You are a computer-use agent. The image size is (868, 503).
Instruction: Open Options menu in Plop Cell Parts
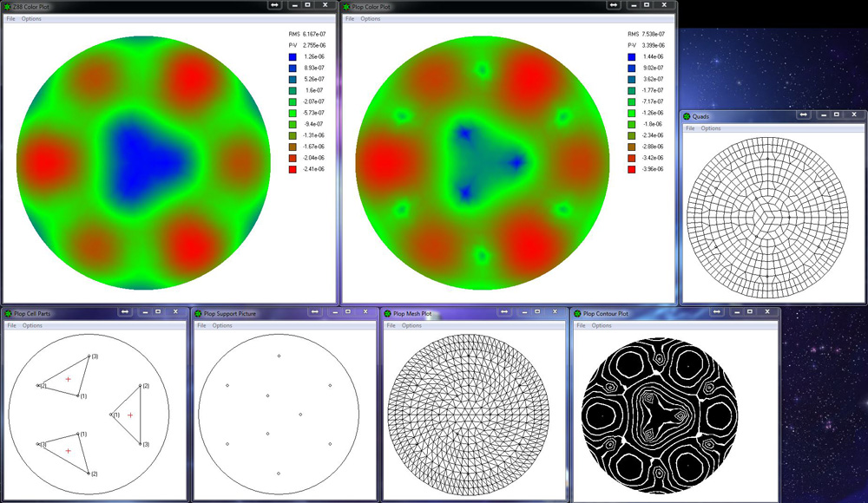(x=32, y=325)
